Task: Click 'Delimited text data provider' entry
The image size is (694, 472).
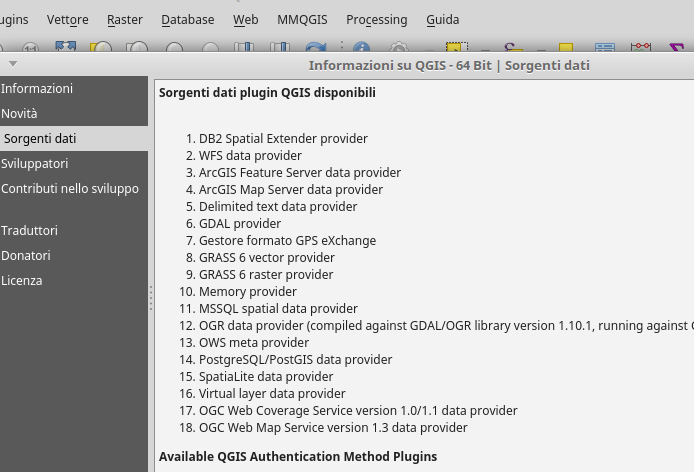Action: (278, 206)
